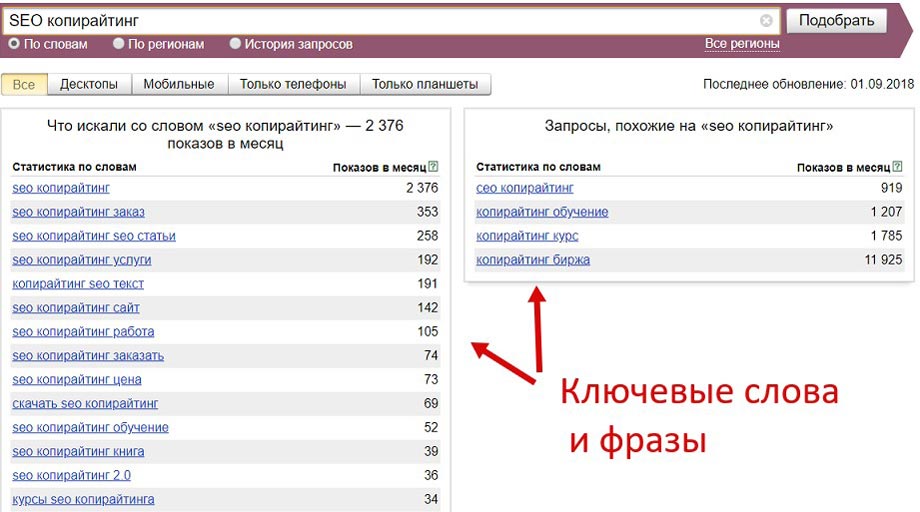Open the seo копирайтинг обучение link
The image size is (920, 512).
tap(90, 428)
